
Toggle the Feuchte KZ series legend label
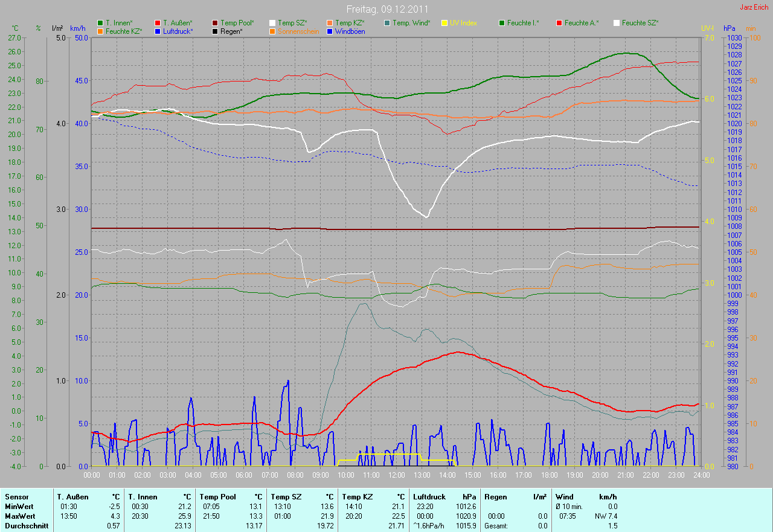[124, 31]
